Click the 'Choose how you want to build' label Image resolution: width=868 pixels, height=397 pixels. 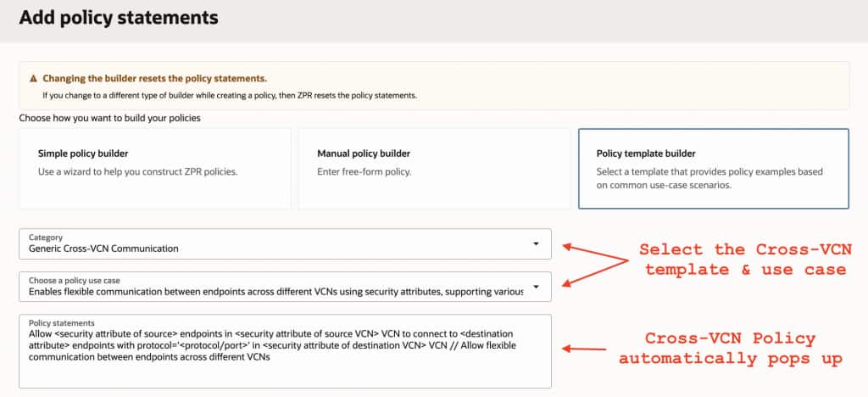109,117
